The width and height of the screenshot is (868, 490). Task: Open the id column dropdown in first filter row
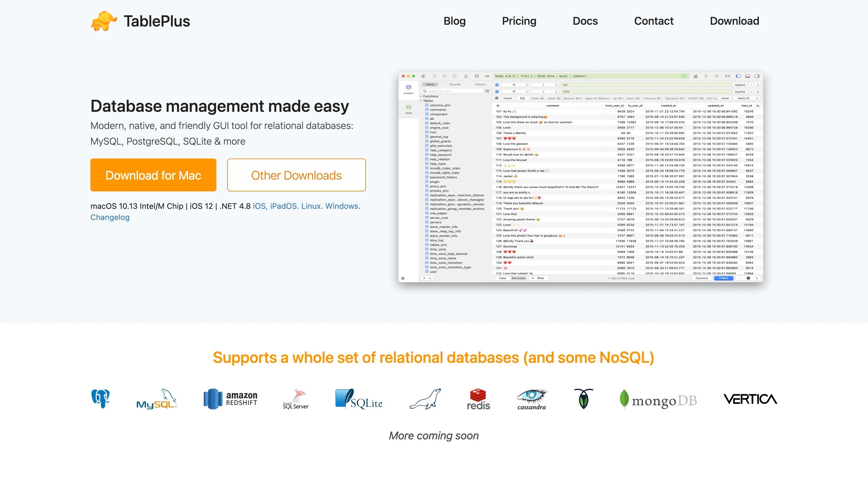515,85
